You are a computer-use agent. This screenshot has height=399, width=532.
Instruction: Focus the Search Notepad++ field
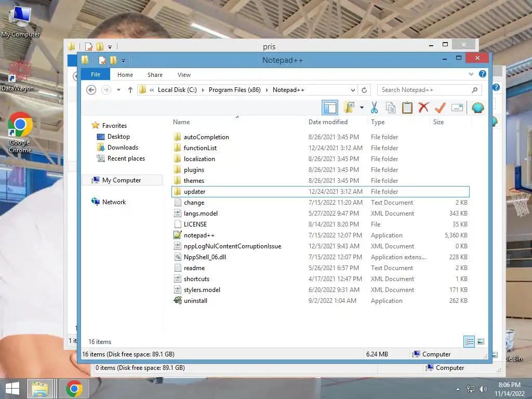[429, 90]
